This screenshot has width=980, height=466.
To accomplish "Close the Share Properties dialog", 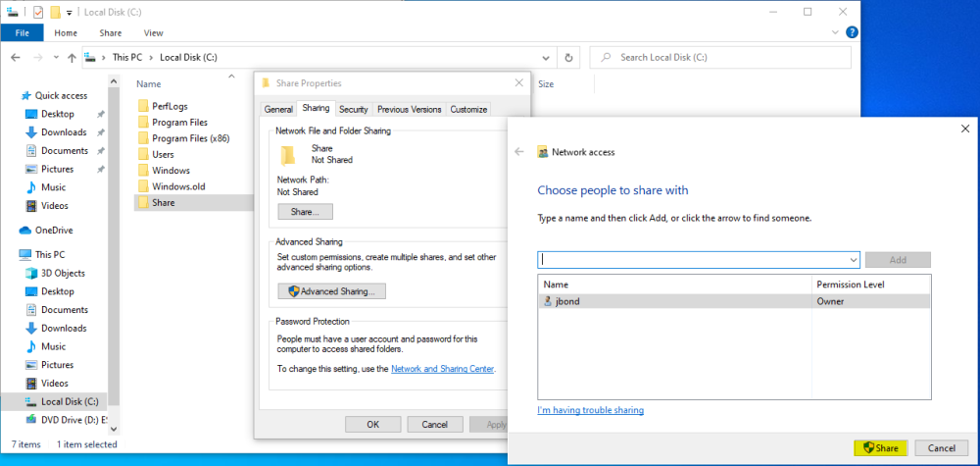I will click(x=518, y=83).
